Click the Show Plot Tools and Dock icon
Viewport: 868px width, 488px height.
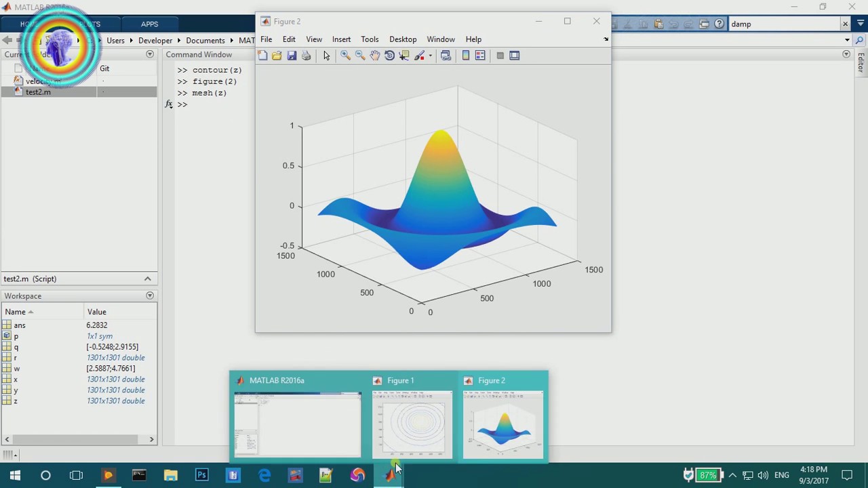pyautogui.click(x=515, y=56)
